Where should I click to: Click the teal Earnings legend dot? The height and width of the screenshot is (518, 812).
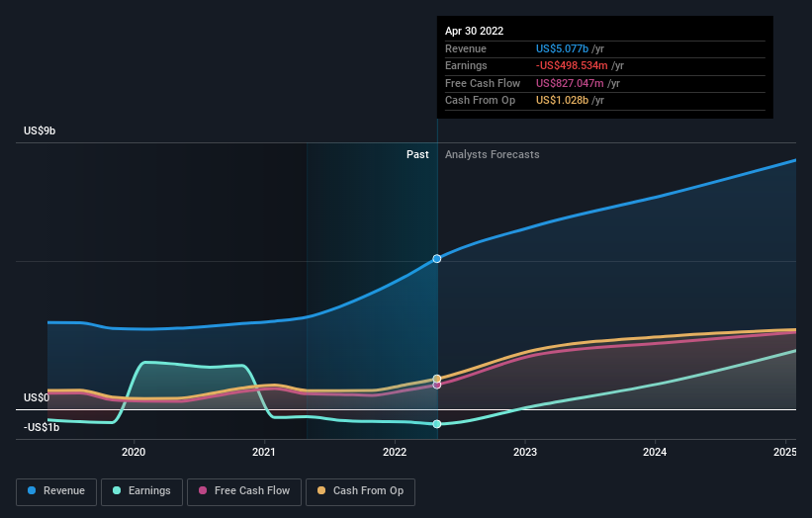click(x=117, y=490)
